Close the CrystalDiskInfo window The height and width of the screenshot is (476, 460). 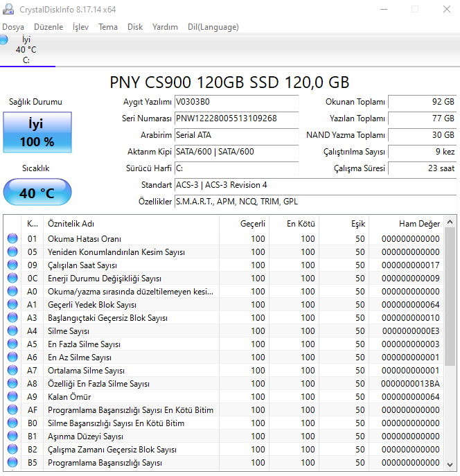point(447,9)
